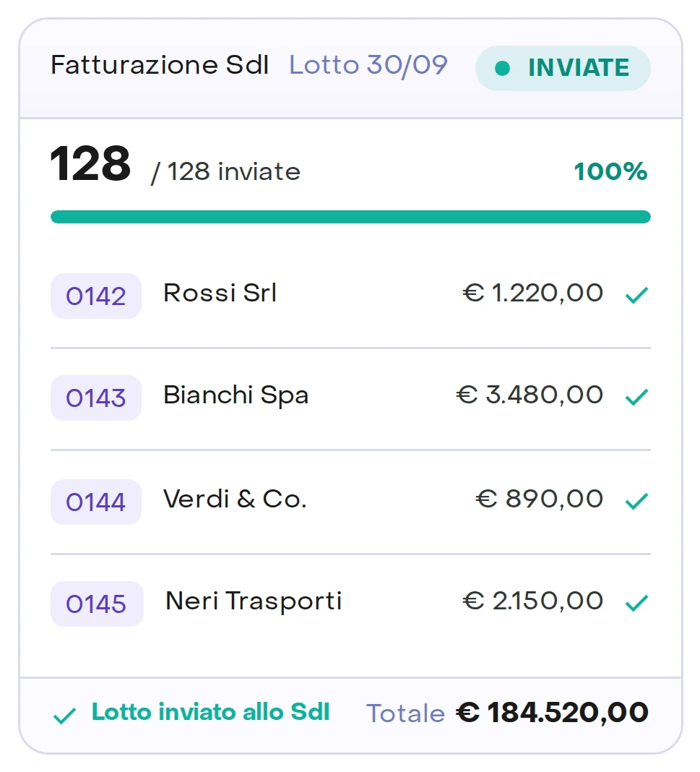This screenshot has height=772, width=700.
Task: Click the green dot in INVIATE badge
Action: (x=502, y=69)
